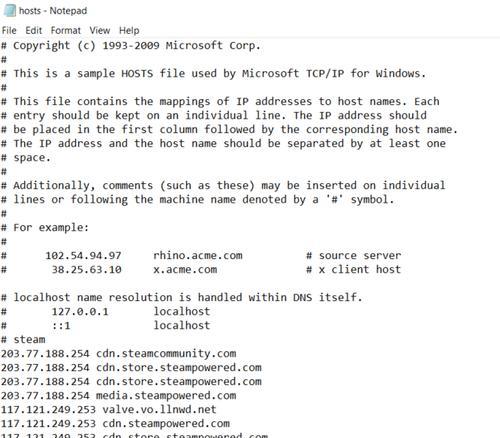This screenshot has width=500, height=438.
Task: Place cursor in the Copyright Microsoft Corp line
Action: point(131,45)
